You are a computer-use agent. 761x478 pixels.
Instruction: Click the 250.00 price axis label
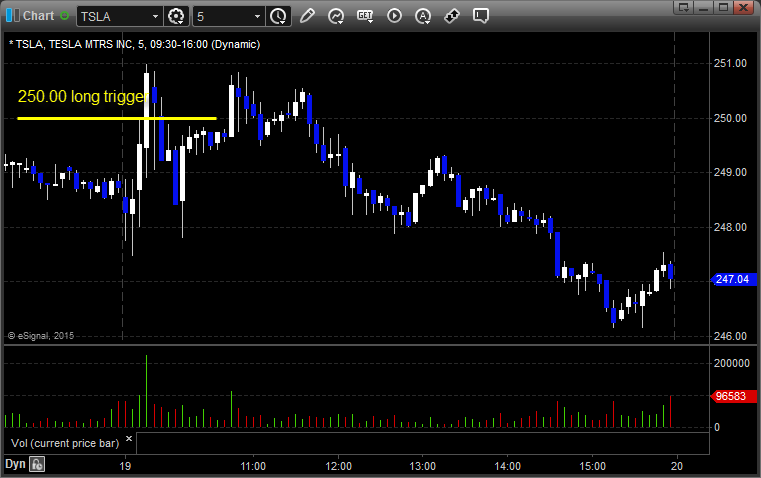click(x=730, y=118)
